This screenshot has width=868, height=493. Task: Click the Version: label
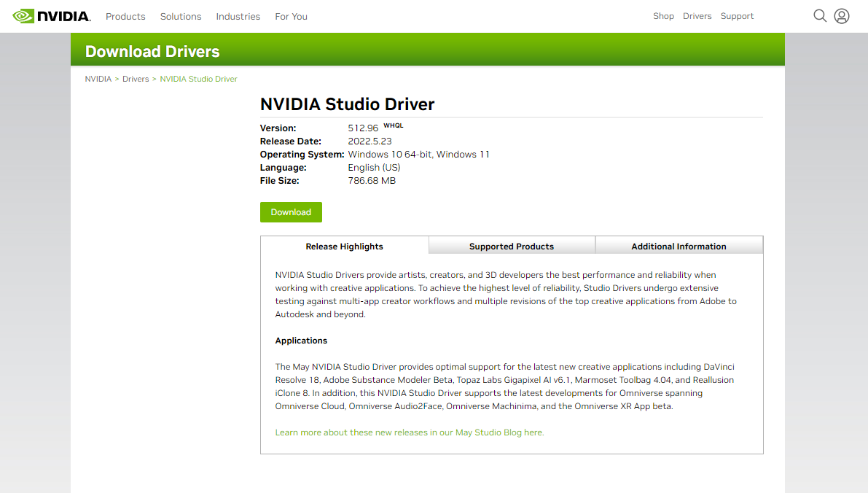[x=278, y=128]
